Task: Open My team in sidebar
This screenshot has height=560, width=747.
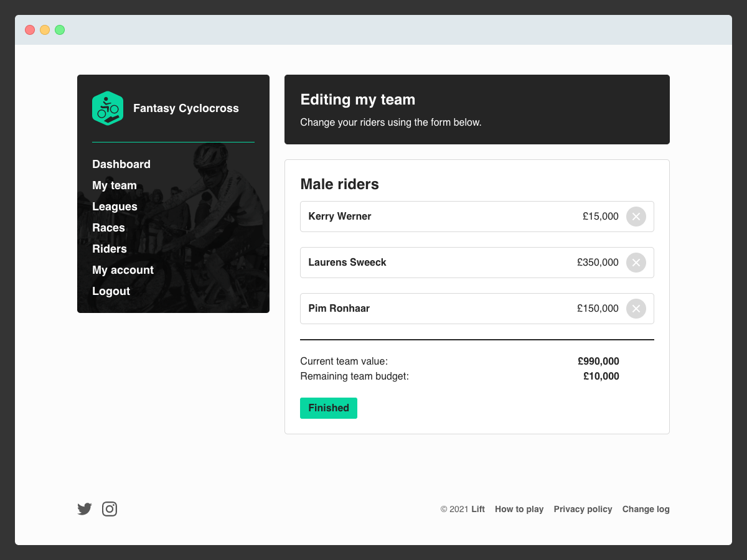Action: point(115,185)
